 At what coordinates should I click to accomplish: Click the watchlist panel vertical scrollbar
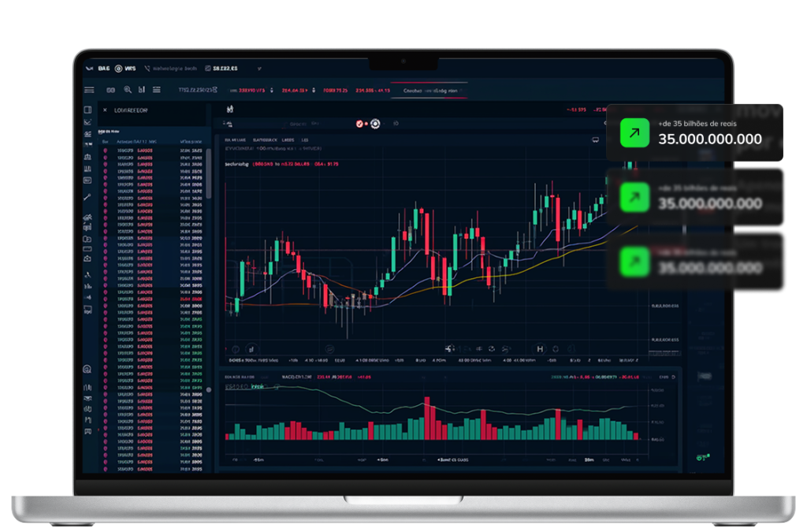210,173
